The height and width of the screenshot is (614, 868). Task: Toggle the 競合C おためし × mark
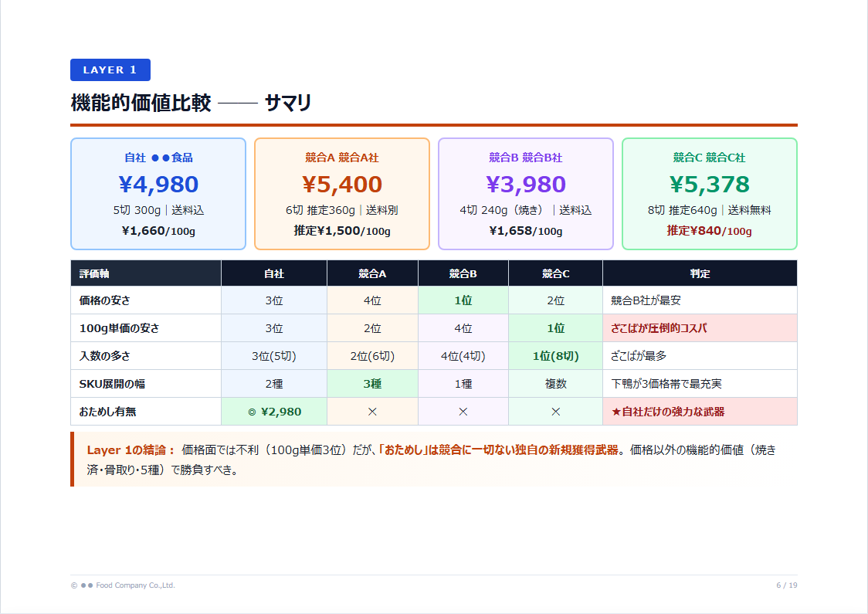(555, 411)
